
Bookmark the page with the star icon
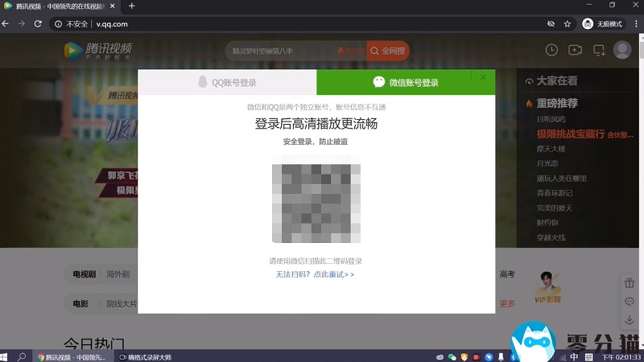pos(568,24)
